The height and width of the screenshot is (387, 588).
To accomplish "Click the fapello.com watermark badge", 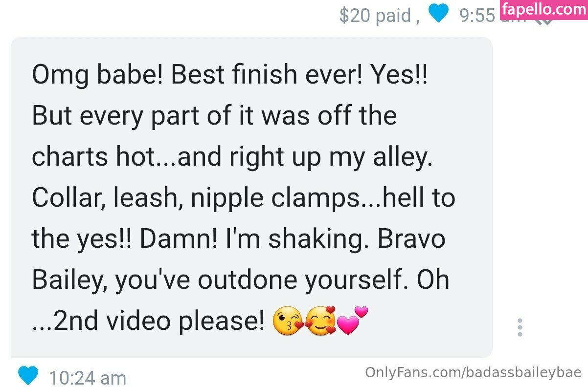I will pos(543,10).
